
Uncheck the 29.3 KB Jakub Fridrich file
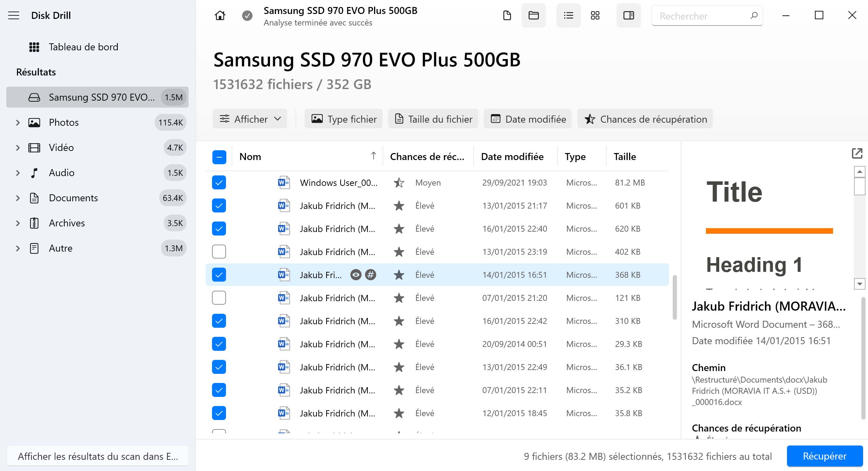pyautogui.click(x=219, y=344)
